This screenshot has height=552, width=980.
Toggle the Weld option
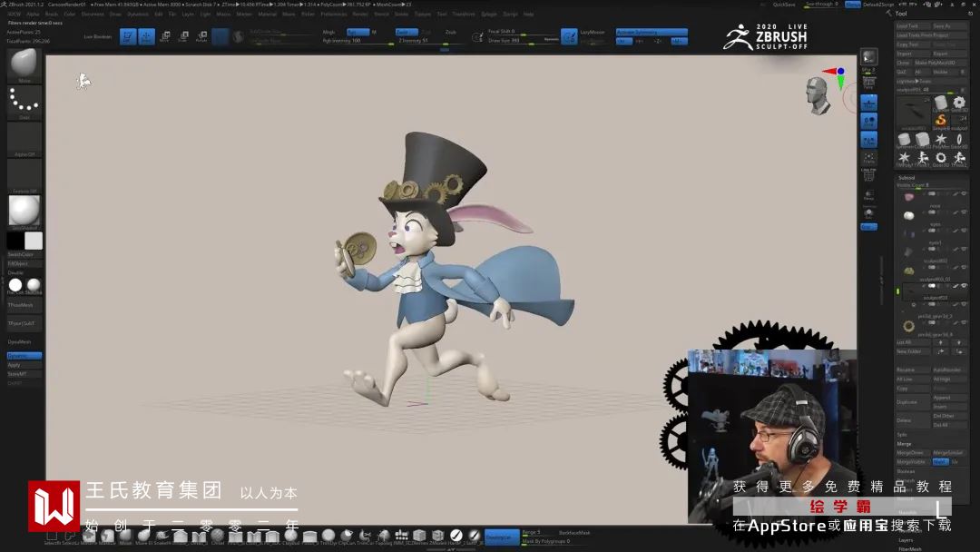pos(940,461)
